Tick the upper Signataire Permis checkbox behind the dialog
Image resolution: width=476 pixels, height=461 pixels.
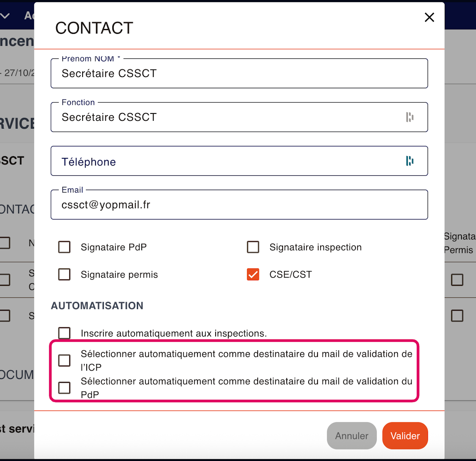coord(457,280)
